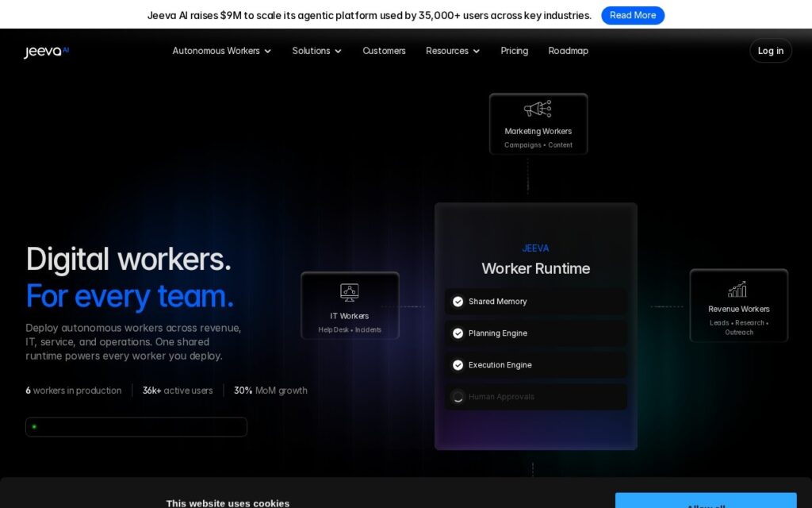This screenshot has width=812, height=508.
Task: Click the blue JEEVA label above Worker Runtime
Action: [535, 248]
